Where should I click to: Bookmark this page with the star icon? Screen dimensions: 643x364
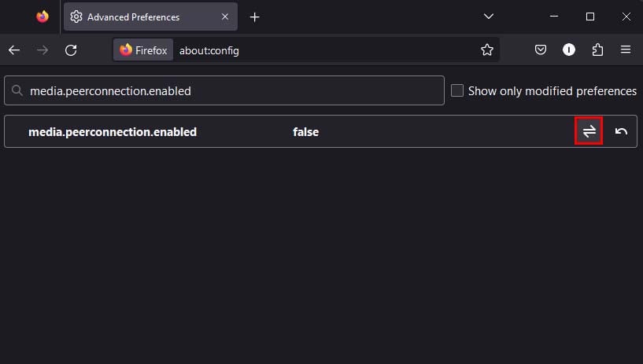pos(487,50)
